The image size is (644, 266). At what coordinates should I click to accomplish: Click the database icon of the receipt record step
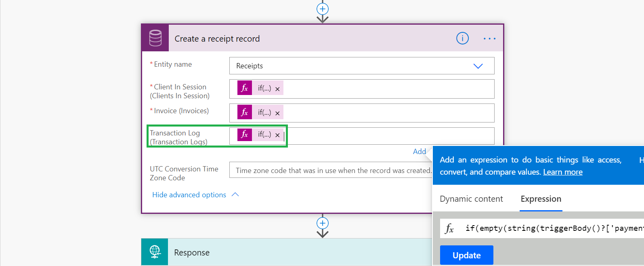pos(155,38)
